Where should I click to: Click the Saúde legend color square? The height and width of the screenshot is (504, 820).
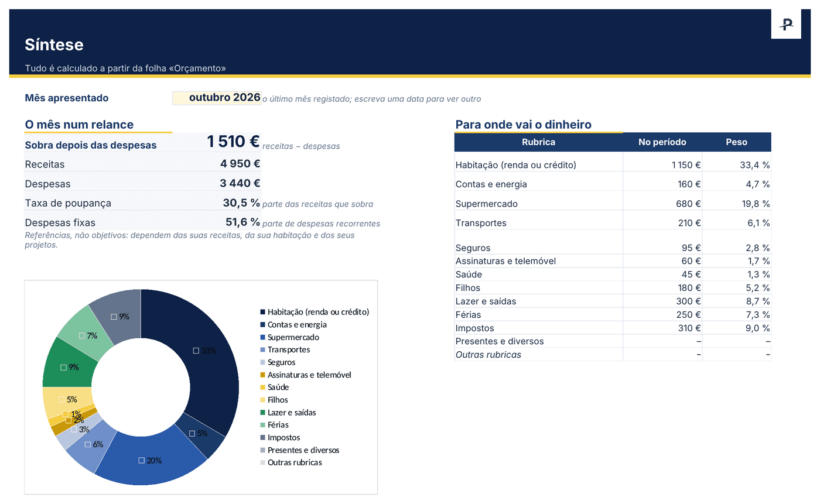pos(262,388)
